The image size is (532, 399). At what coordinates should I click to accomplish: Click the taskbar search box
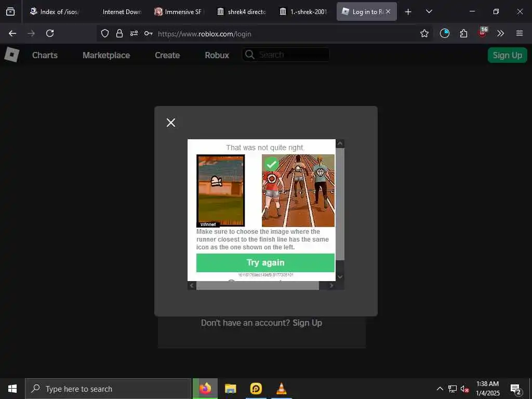tap(108, 389)
